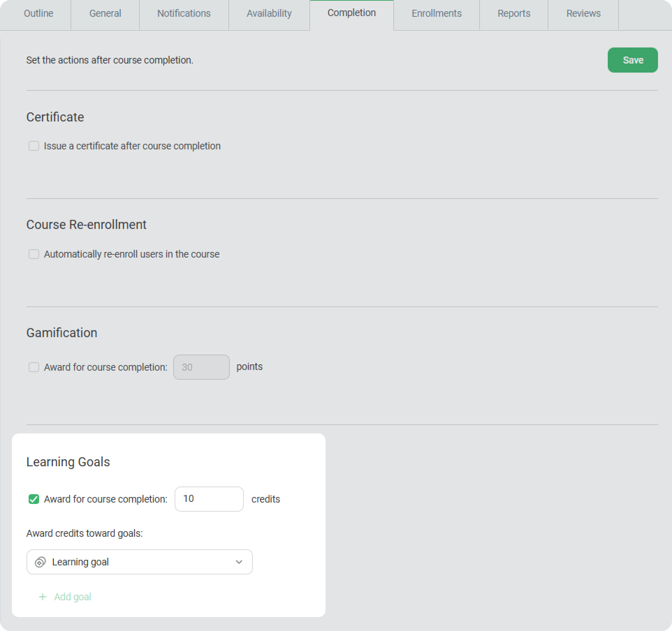Expand the Learning goal dropdown chevron
Image resolution: width=672 pixels, height=631 pixels.
point(239,562)
